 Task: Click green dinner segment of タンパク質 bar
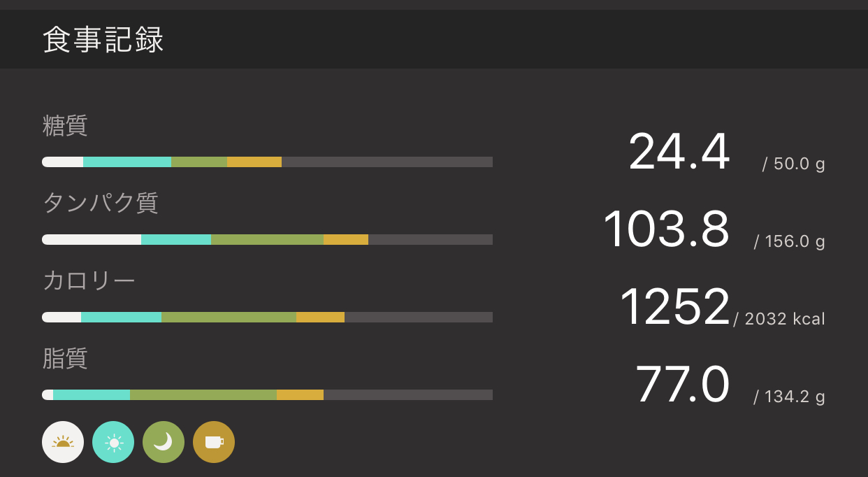(x=267, y=240)
